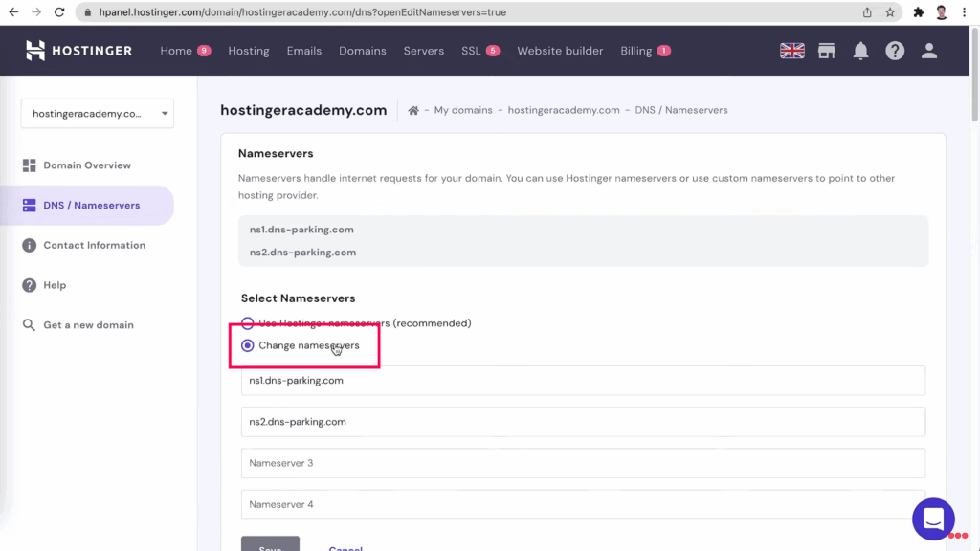Select Change nameservers radio option
Viewport: 980px width, 551px height.
(248, 345)
